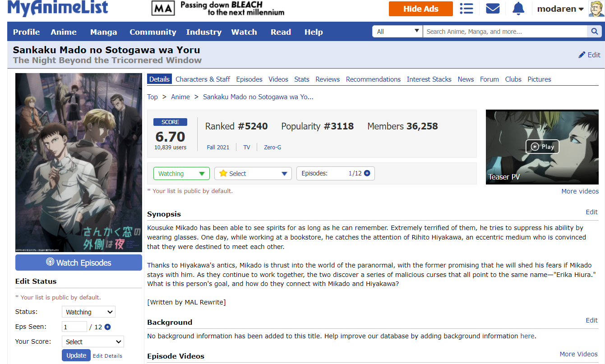Click the Popularity #3118 text

[318, 126]
